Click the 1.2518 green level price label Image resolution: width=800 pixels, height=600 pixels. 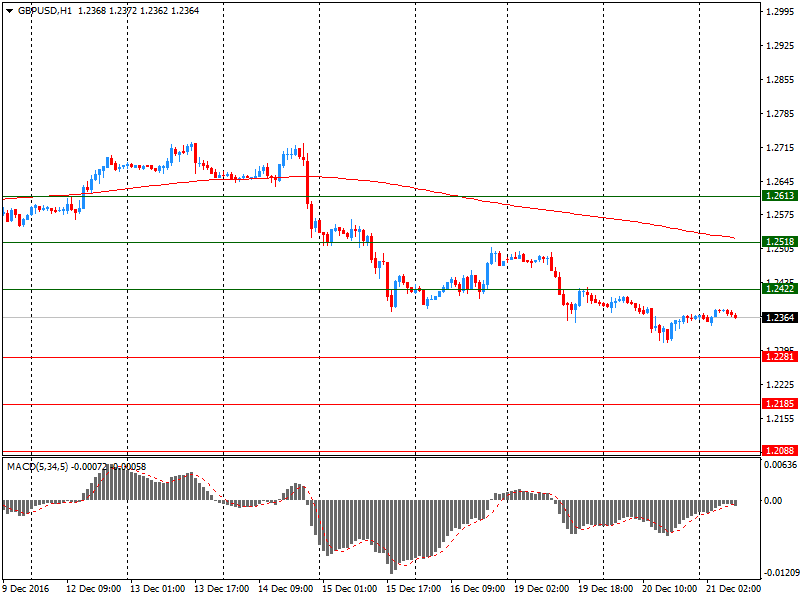780,242
